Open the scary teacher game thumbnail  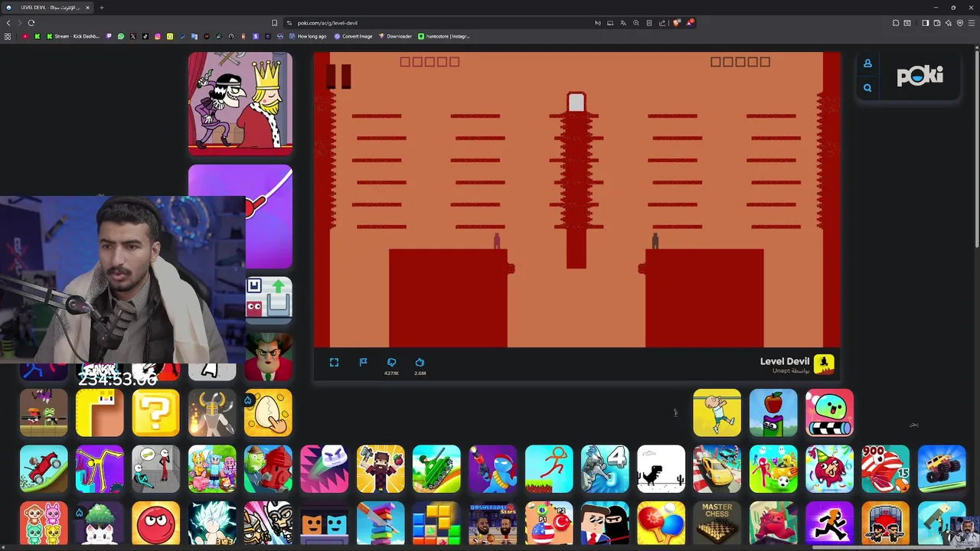[x=268, y=357]
